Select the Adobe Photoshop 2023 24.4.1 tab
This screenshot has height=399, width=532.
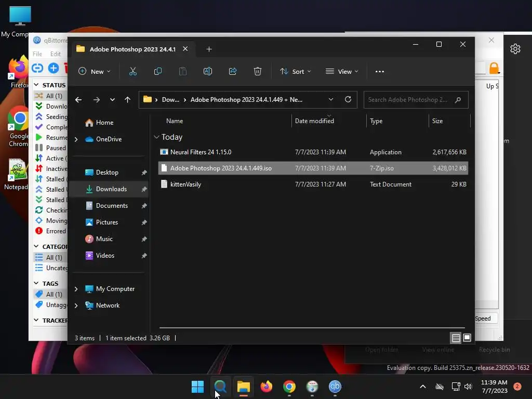tap(132, 49)
